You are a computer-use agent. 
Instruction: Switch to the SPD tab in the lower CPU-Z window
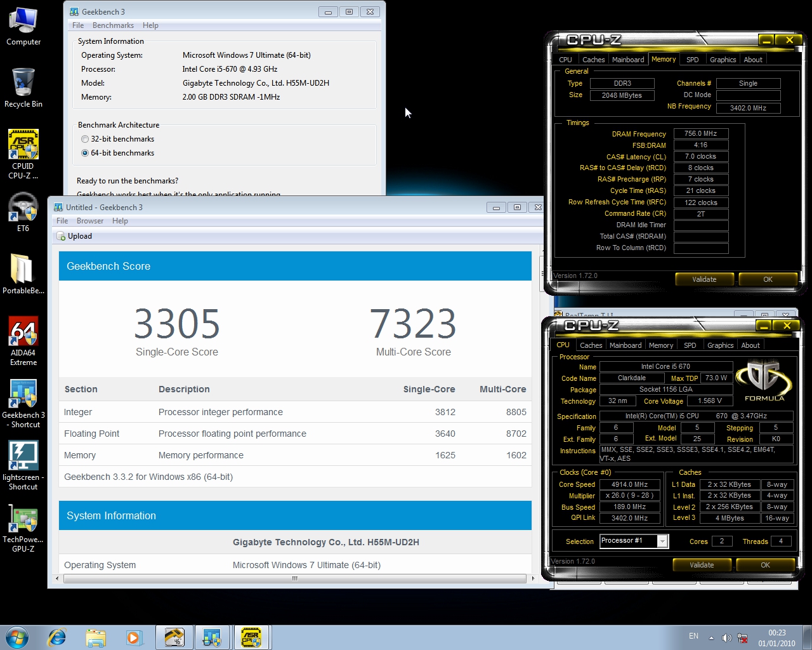(690, 345)
